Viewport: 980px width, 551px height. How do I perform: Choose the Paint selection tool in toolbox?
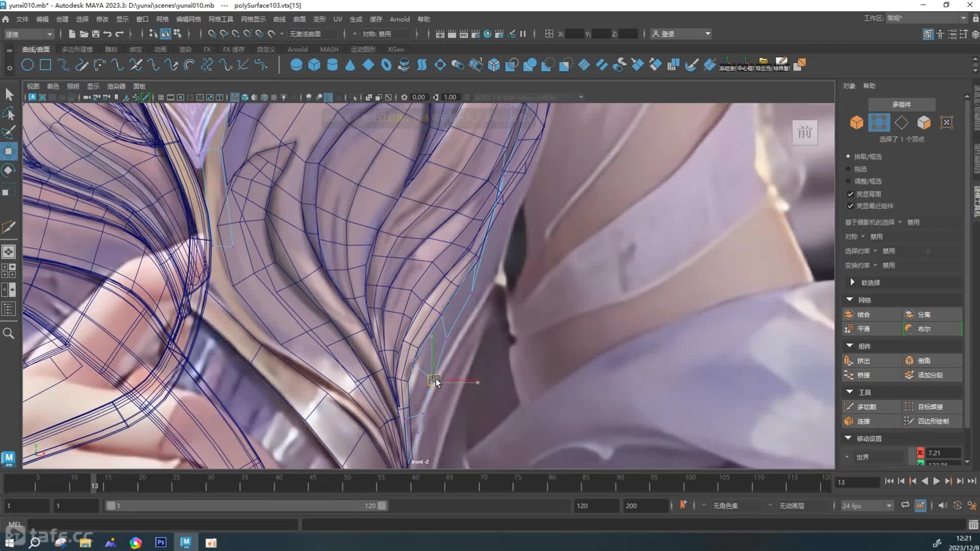(x=9, y=132)
